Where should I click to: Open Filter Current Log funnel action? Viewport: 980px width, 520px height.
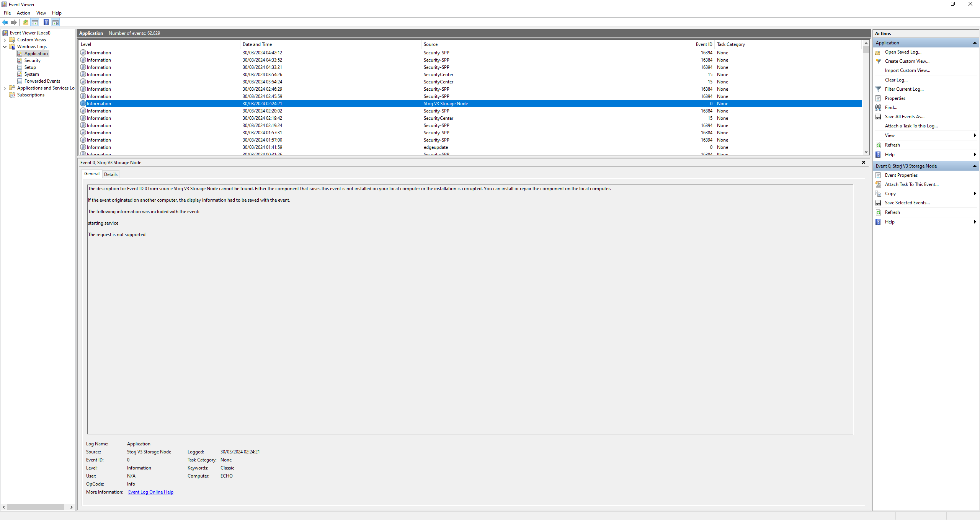click(x=904, y=89)
